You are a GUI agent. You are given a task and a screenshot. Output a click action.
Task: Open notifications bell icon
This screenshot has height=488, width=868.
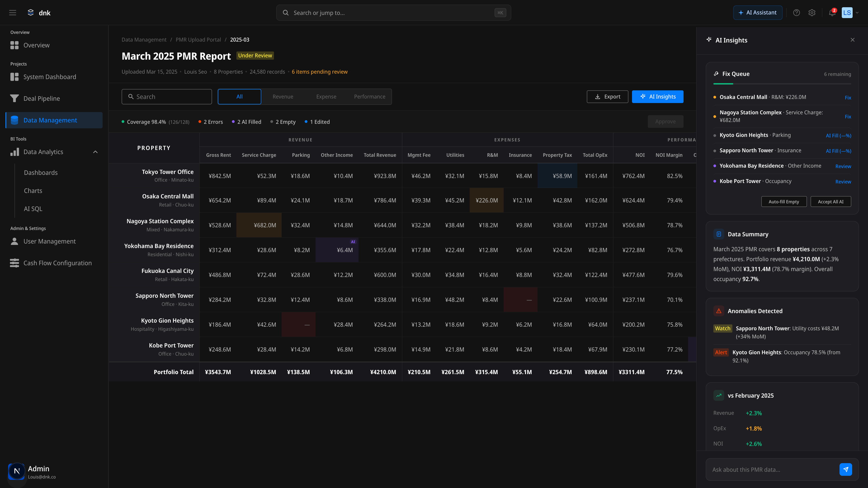click(832, 13)
